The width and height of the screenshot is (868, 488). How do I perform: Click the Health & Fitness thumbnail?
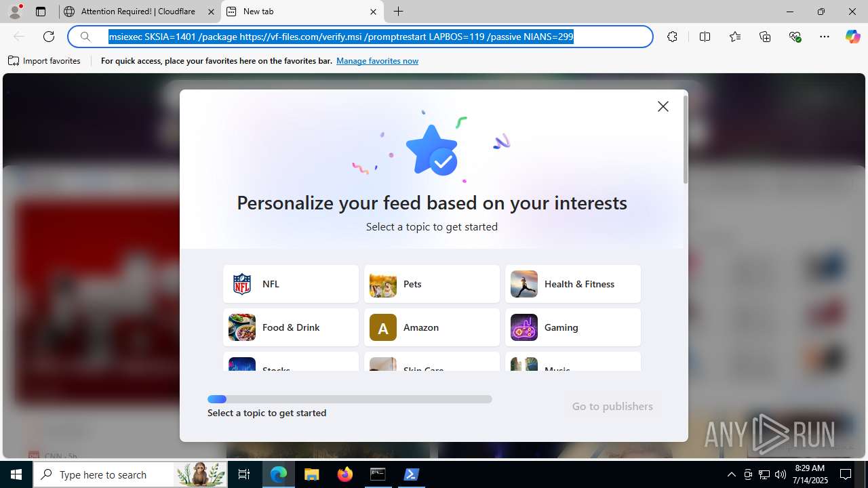pyautogui.click(x=524, y=284)
